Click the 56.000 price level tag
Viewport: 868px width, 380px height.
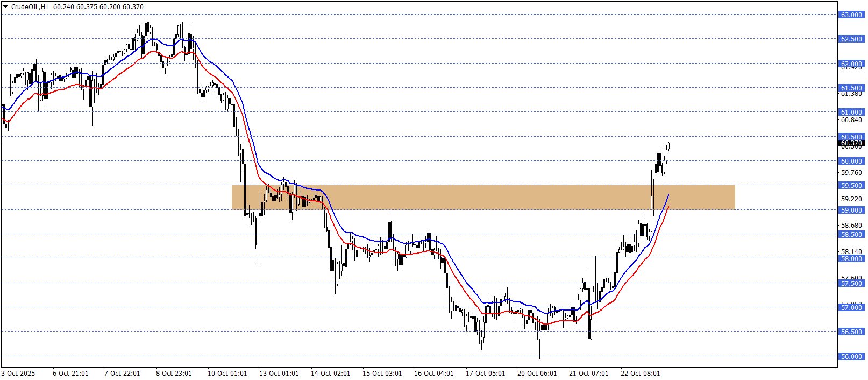[x=851, y=356]
